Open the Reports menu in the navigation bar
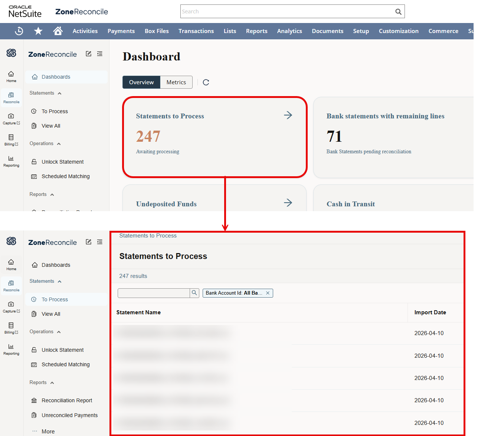Image resolution: width=504 pixels, height=436 pixels. (256, 31)
